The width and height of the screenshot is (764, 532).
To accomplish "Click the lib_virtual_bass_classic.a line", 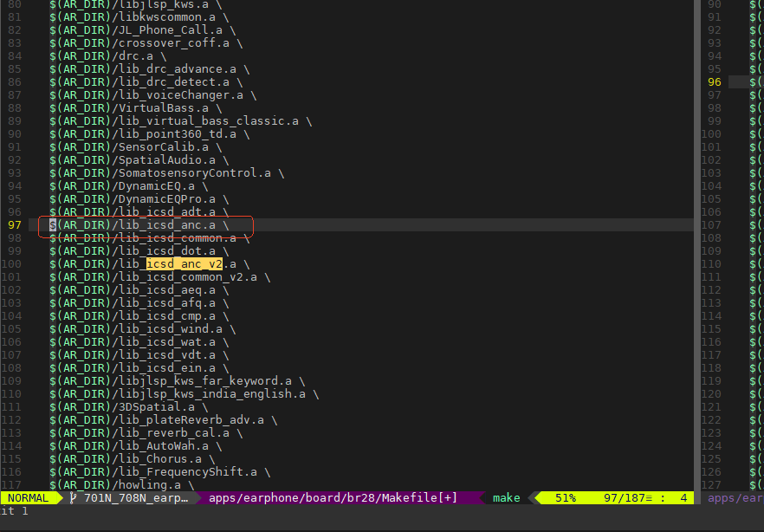I will pos(181,120).
